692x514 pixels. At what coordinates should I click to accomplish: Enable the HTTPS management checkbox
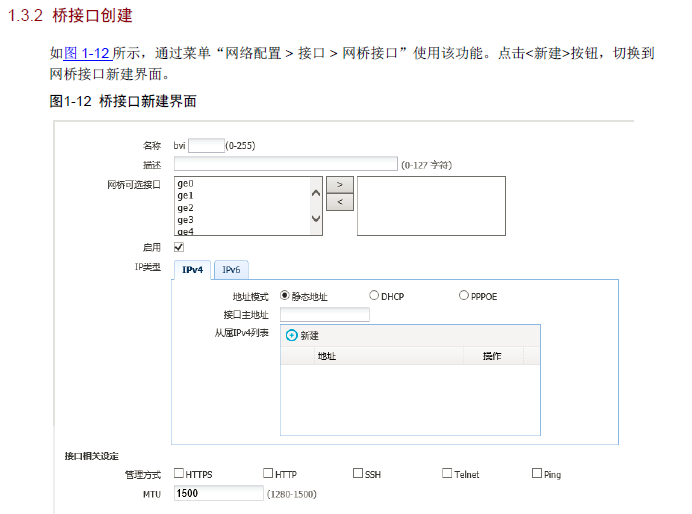point(179,473)
